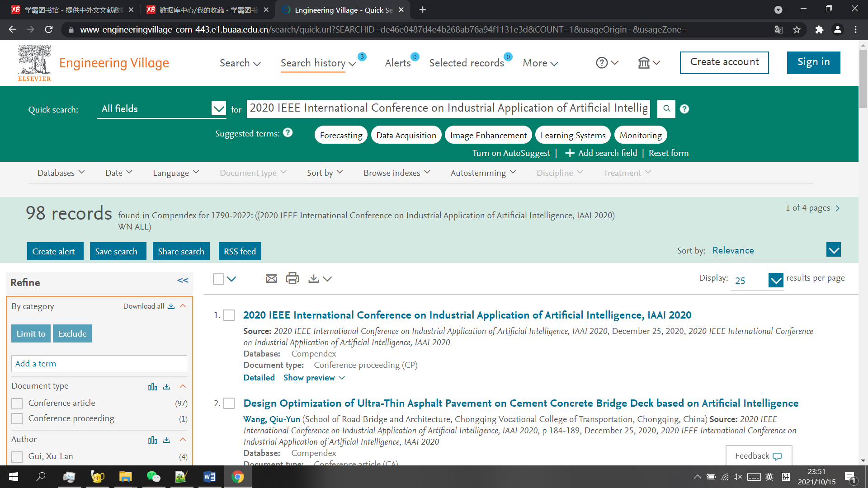Collapse the Document type facet section
Viewport: 868px width, 488px height.
(x=183, y=386)
